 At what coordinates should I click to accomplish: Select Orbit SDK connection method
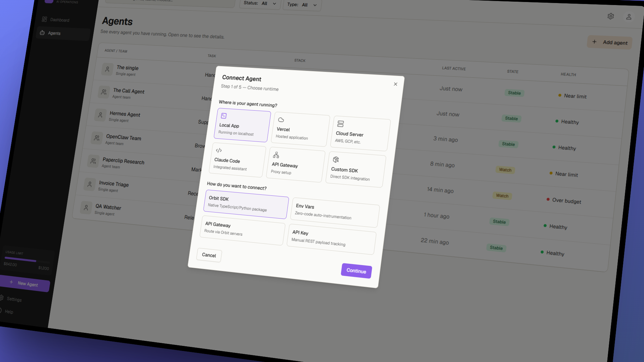(246, 204)
